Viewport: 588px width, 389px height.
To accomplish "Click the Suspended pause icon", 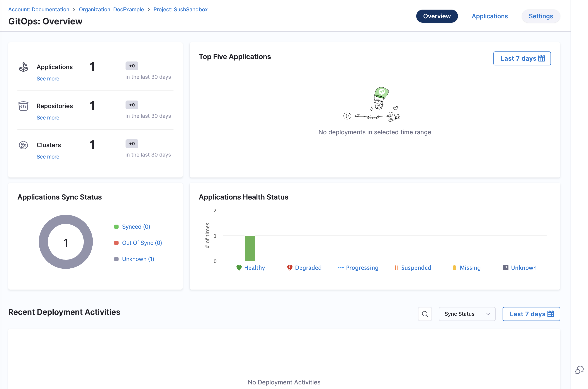I will [396, 268].
